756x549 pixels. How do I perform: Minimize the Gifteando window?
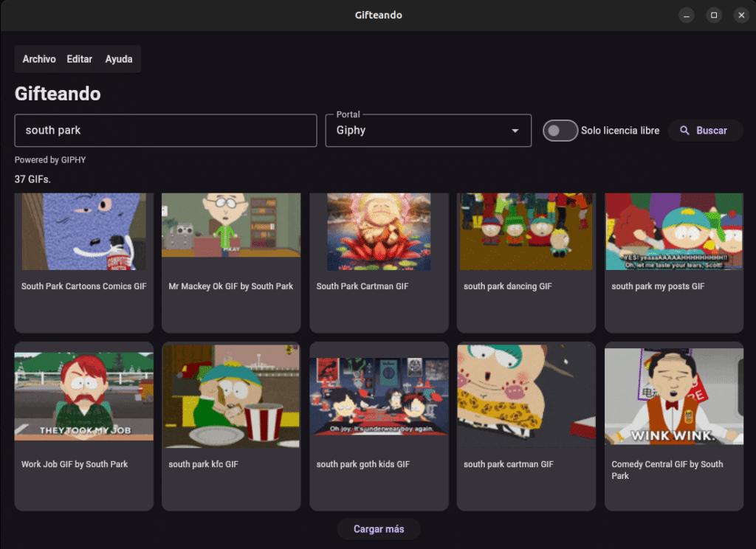[686, 15]
